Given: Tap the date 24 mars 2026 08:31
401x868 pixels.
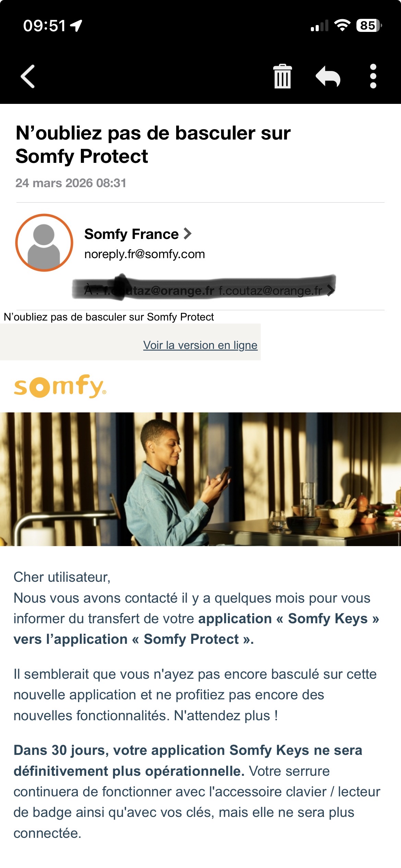Looking at the screenshot, I should (71, 183).
